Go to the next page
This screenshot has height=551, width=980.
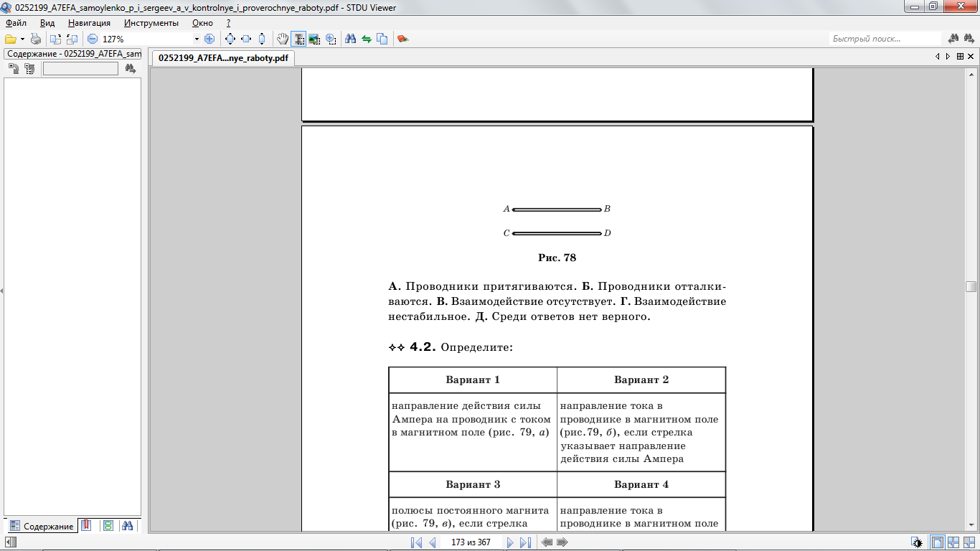tap(510, 542)
